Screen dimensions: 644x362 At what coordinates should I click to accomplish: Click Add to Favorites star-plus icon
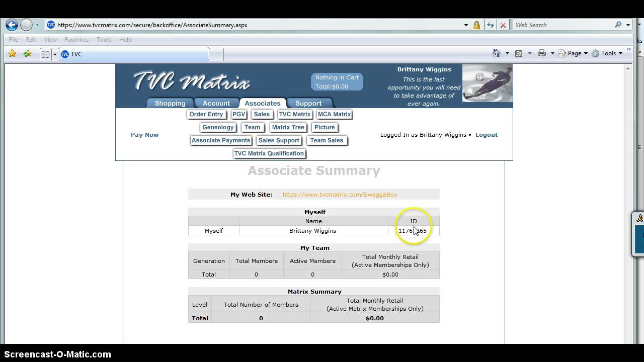pos(27,54)
